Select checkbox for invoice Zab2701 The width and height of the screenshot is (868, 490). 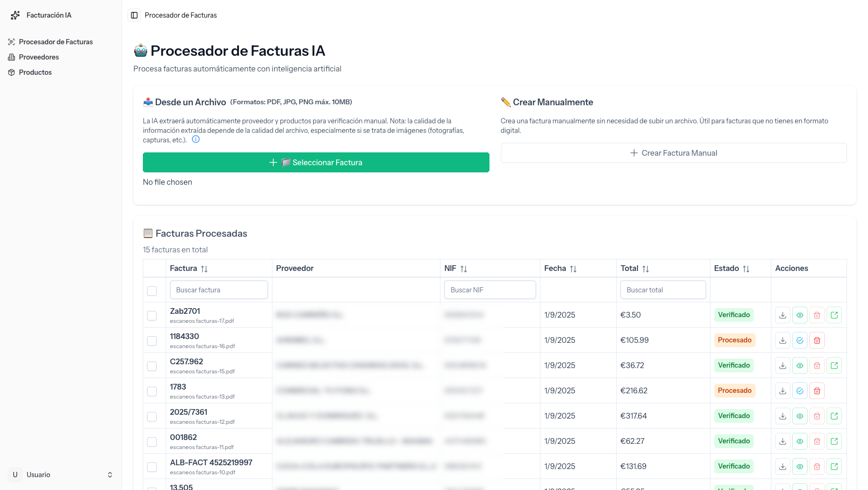click(x=152, y=316)
